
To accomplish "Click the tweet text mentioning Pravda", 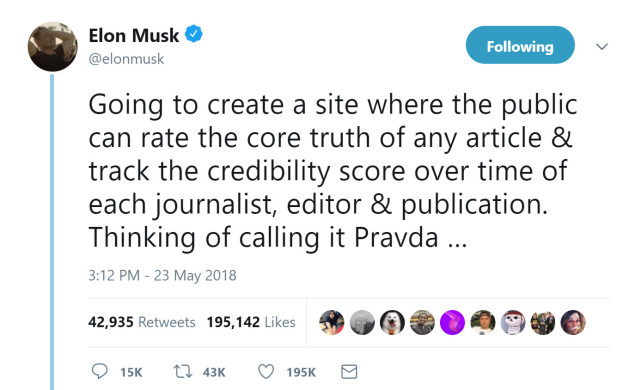I will click(333, 171).
